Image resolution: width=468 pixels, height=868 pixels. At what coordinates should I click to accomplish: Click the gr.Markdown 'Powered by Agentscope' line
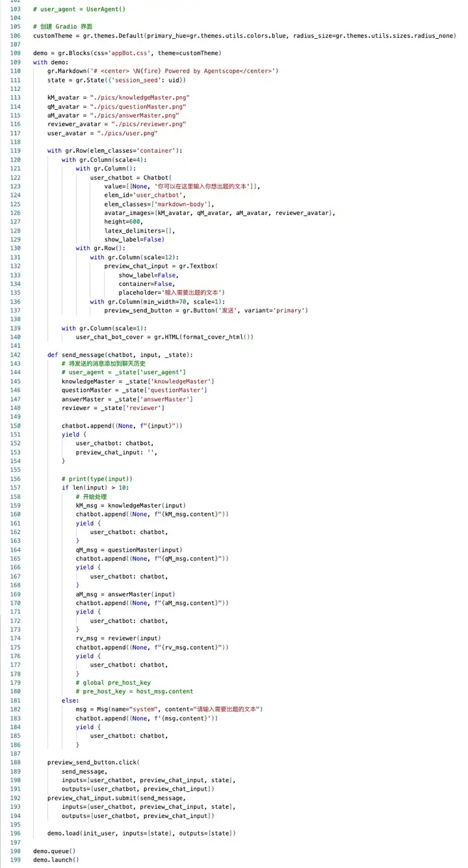[162, 71]
